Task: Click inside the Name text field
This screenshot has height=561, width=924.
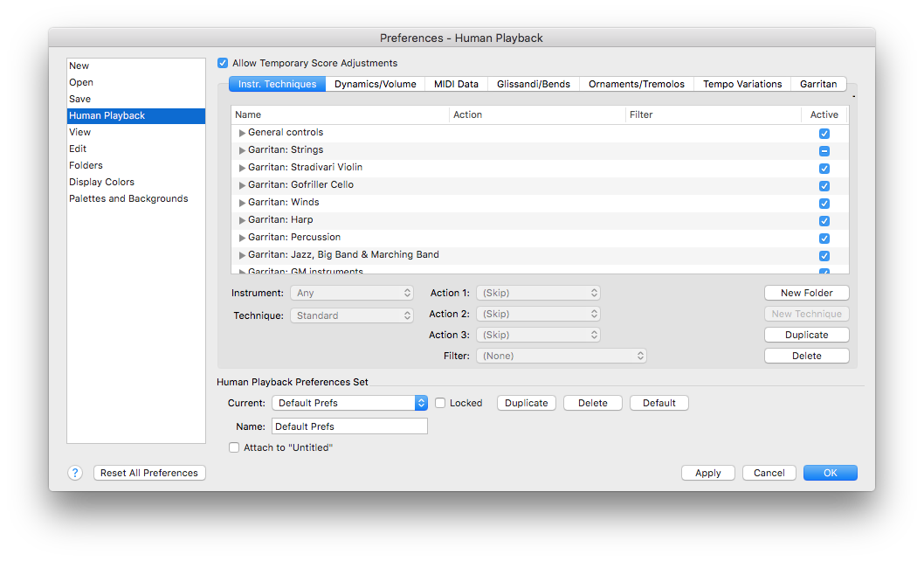Action: (x=349, y=426)
